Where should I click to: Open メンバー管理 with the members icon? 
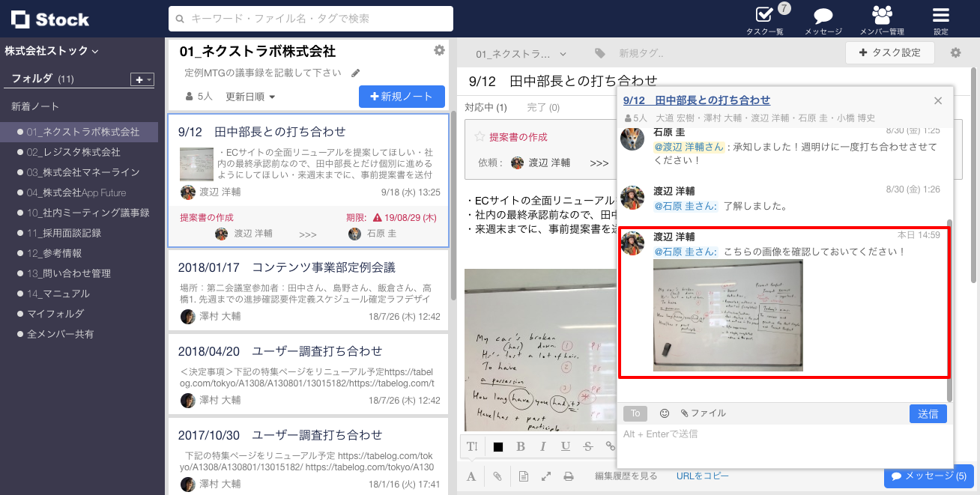[x=881, y=16]
